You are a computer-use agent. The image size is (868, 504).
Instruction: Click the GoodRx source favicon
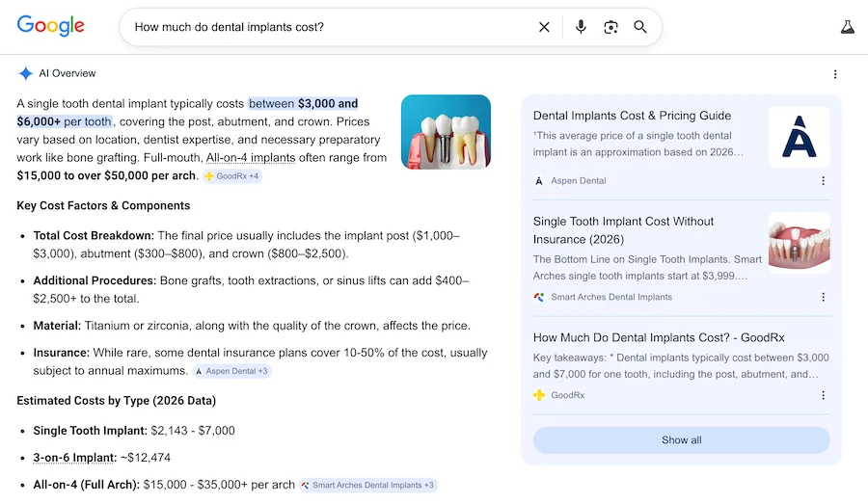[x=538, y=395]
